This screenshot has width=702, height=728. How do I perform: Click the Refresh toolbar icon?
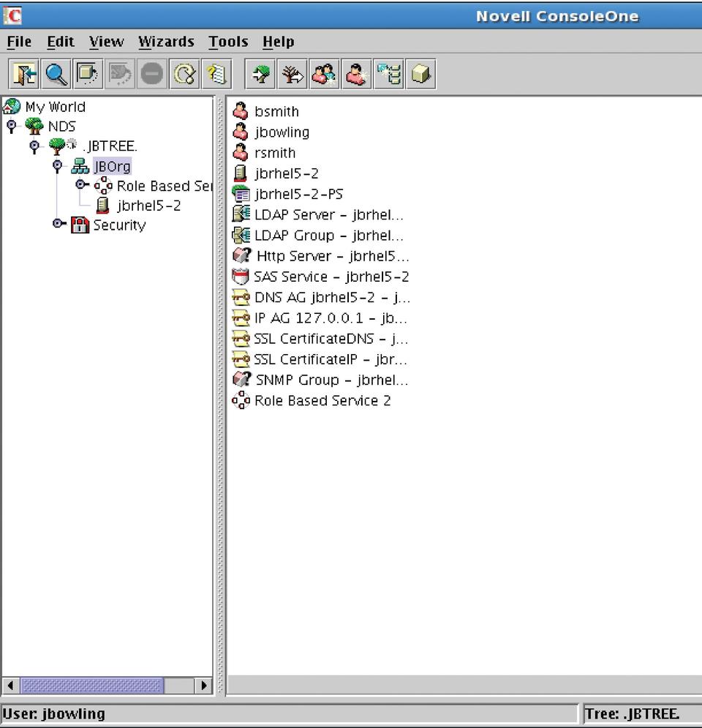(184, 74)
